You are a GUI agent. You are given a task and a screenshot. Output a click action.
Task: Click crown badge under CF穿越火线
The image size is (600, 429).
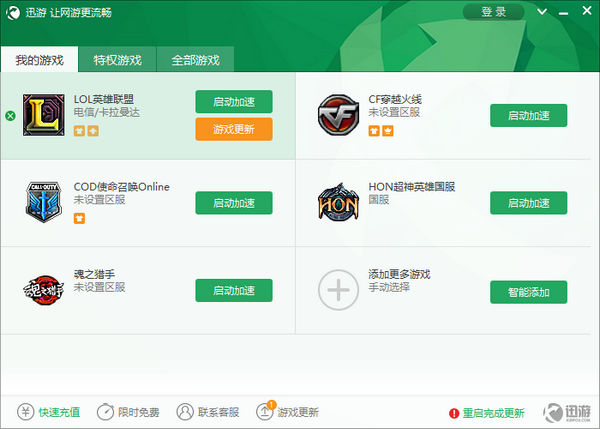[388, 131]
